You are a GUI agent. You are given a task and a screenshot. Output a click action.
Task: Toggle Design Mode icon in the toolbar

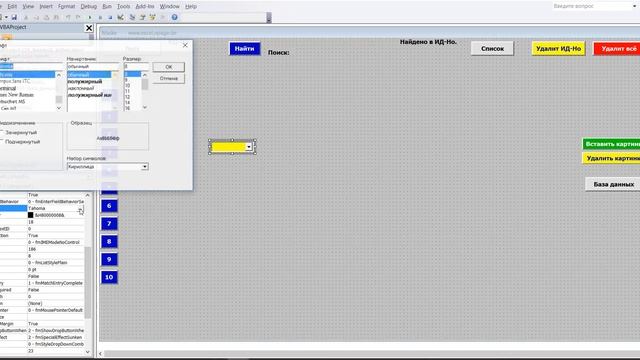(121, 17)
